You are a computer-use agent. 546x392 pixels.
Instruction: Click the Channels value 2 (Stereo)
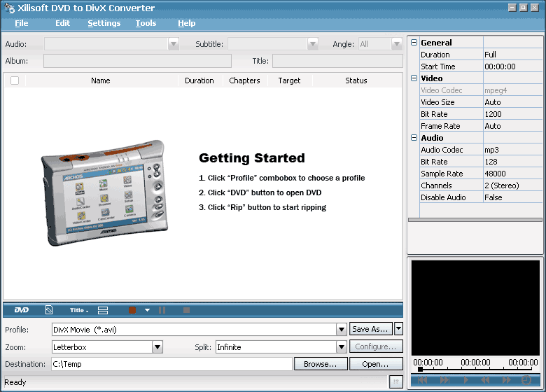click(512, 185)
